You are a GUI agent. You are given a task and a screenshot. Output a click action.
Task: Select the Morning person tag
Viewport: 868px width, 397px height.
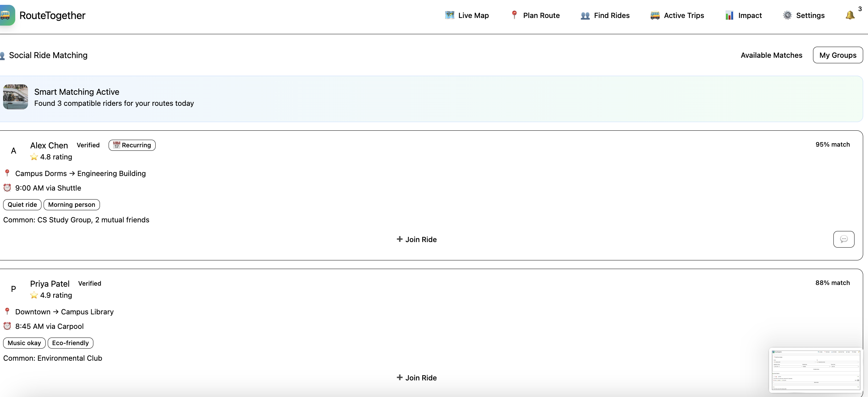[72, 205]
